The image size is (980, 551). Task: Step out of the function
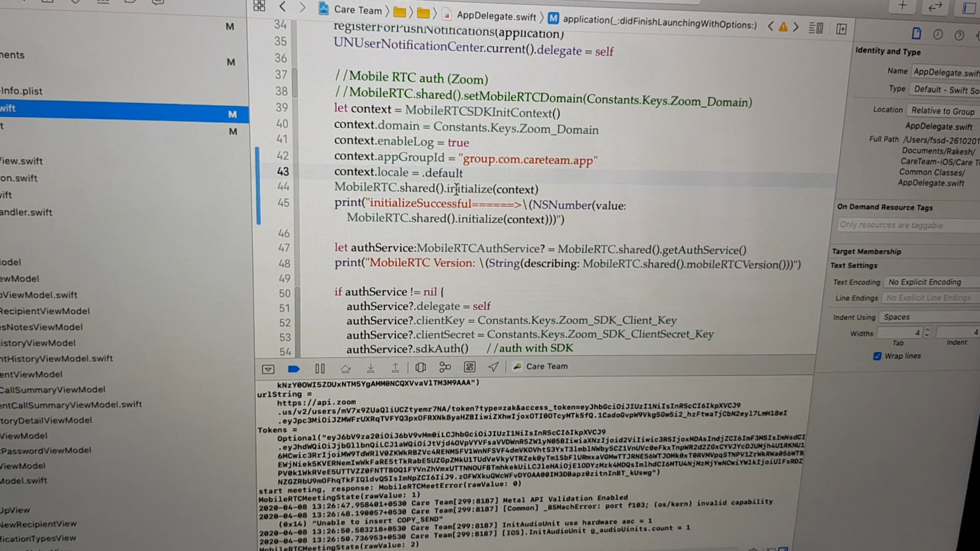(395, 368)
